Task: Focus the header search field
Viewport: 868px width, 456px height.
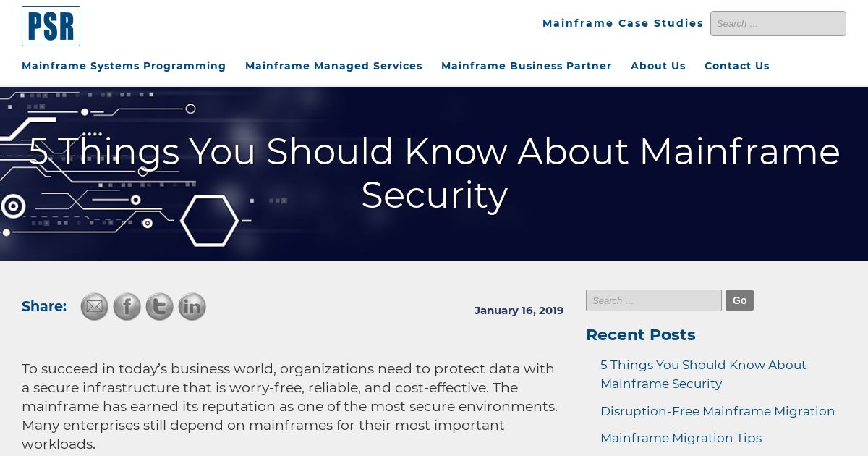Action: [778, 23]
